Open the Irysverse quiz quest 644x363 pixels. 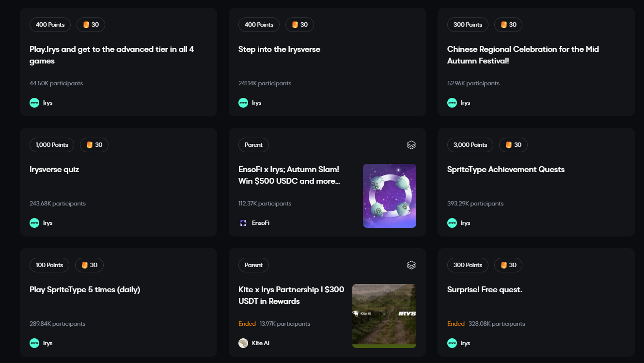54,170
